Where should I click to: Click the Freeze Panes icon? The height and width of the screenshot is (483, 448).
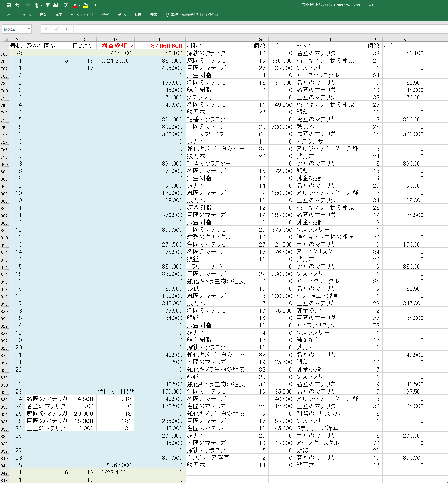pos(55,5)
